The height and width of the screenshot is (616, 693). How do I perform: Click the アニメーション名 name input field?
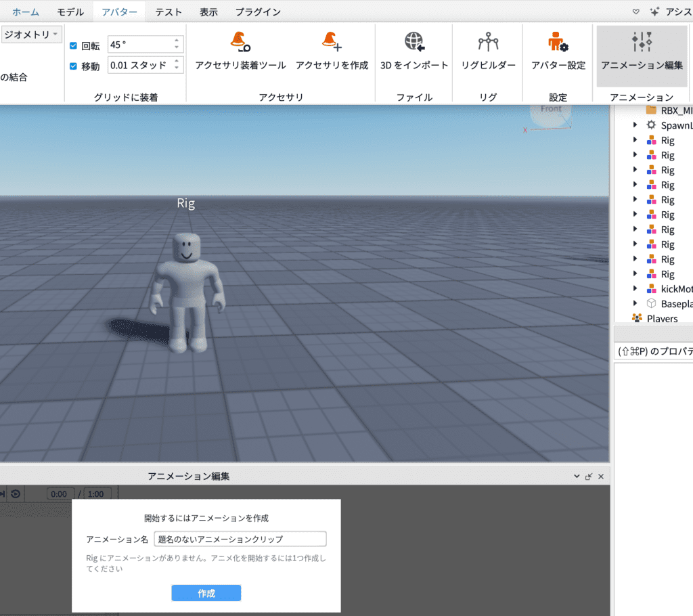click(x=240, y=539)
